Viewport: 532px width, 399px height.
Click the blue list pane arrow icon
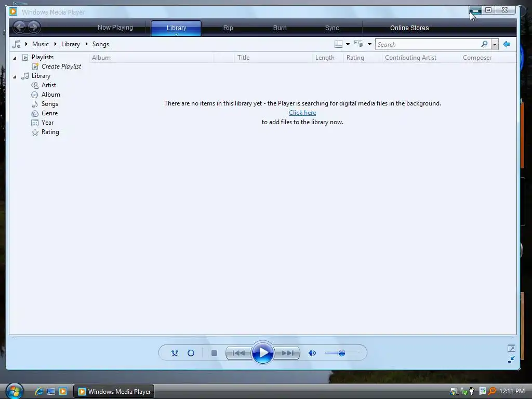coord(507,44)
